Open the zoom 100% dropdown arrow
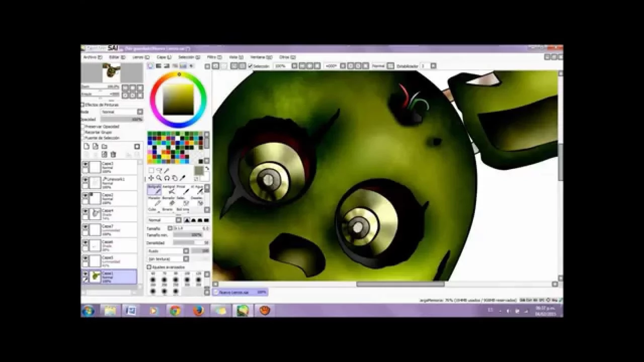The image size is (644, 362). pyautogui.click(x=294, y=66)
